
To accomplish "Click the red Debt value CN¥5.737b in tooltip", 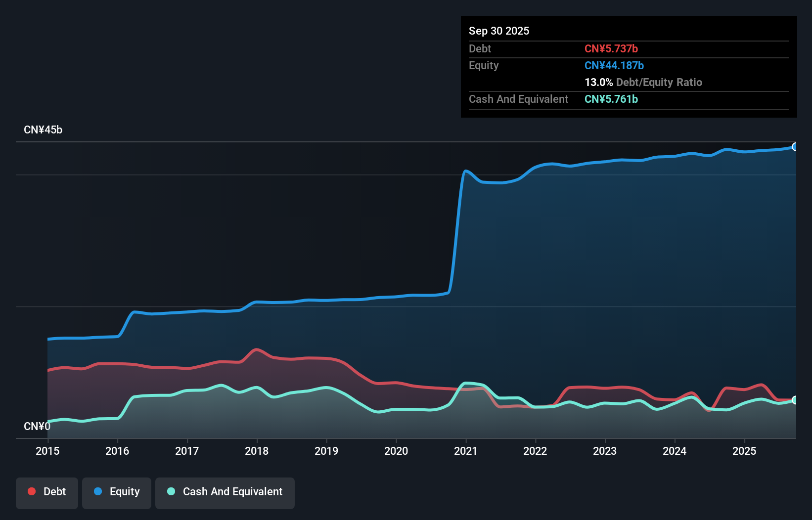I will pyautogui.click(x=611, y=48).
